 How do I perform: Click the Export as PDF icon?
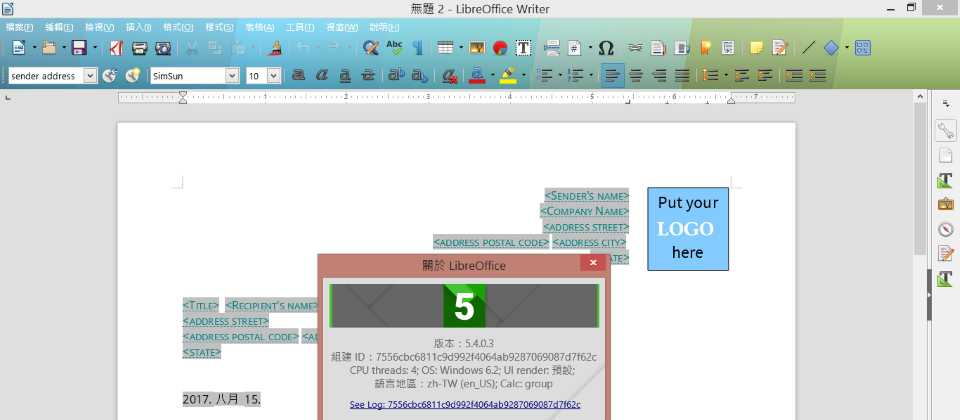coord(117,47)
